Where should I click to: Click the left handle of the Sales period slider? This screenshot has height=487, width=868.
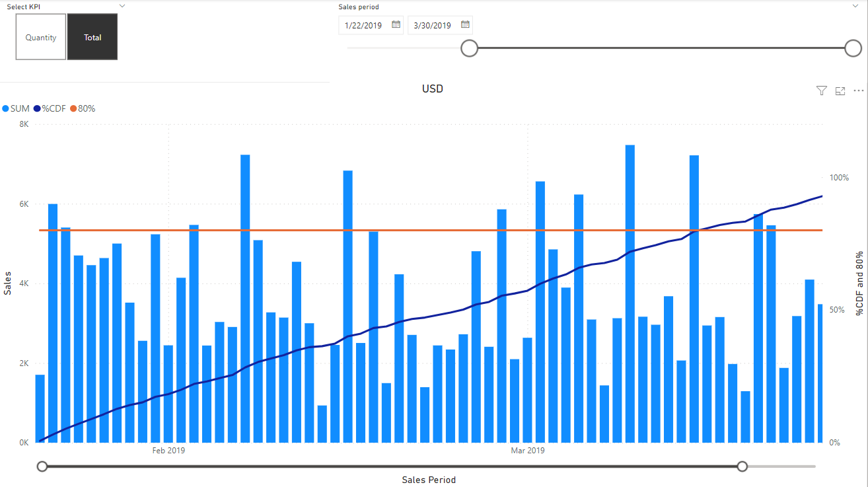(469, 48)
